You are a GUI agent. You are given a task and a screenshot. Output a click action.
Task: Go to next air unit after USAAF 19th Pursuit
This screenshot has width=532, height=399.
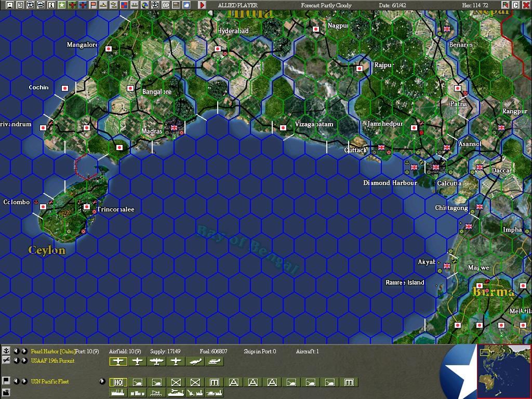pos(24,361)
